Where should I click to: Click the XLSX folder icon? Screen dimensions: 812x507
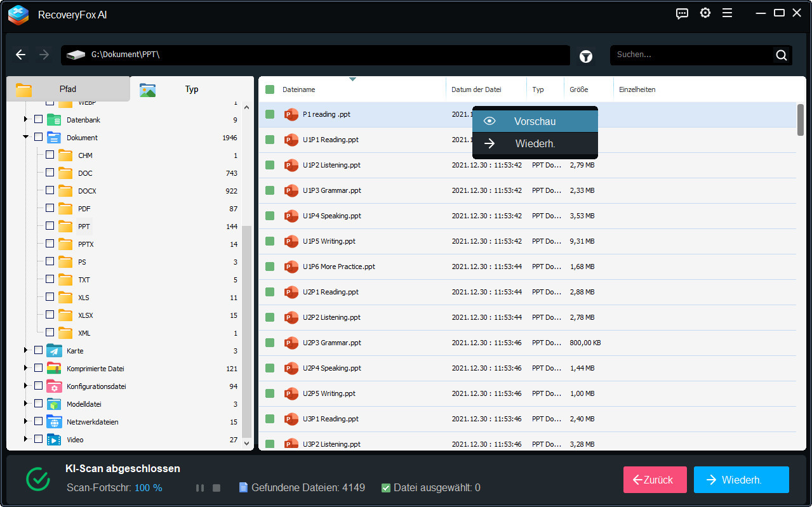(x=65, y=315)
